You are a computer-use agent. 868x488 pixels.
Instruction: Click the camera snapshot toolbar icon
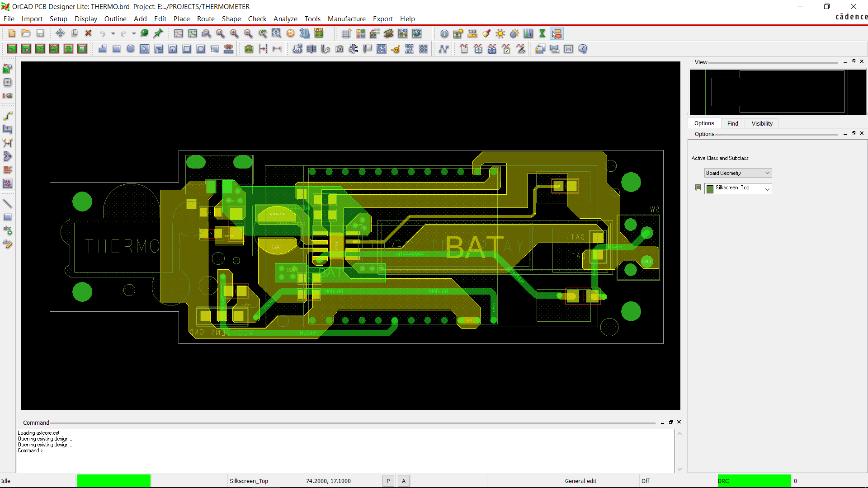pos(340,49)
